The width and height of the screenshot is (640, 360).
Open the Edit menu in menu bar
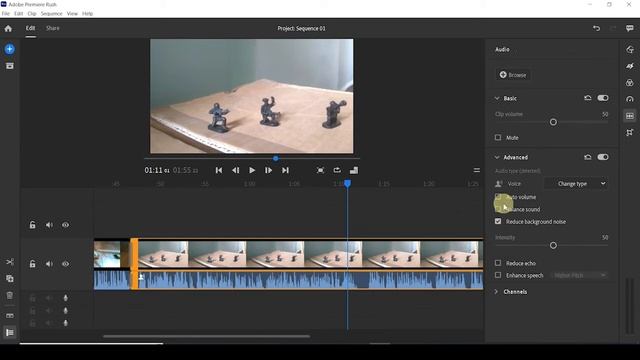(x=19, y=13)
